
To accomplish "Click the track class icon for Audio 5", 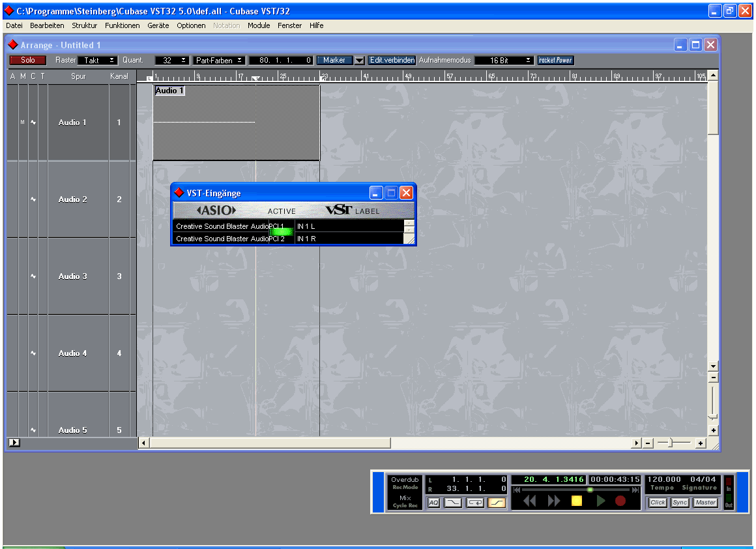I will [33, 430].
